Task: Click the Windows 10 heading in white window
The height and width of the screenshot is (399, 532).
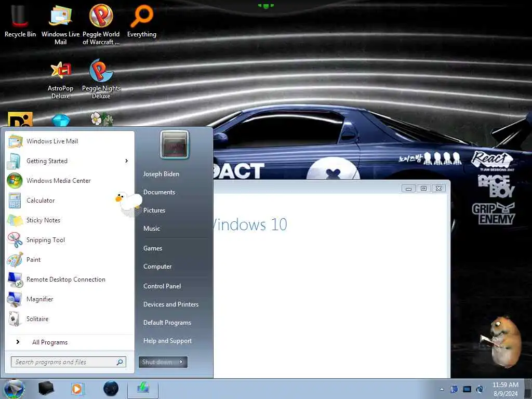Action: tap(250, 224)
